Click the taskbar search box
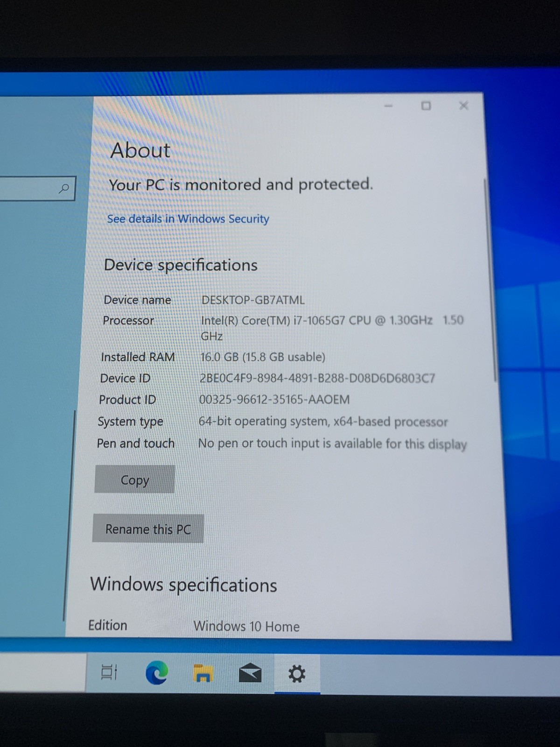 pyautogui.click(x=43, y=672)
